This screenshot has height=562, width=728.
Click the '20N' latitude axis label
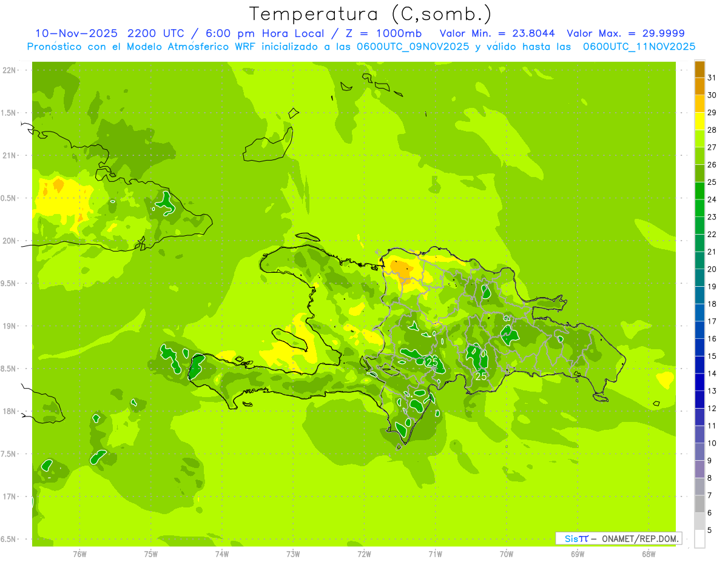click(8, 241)
